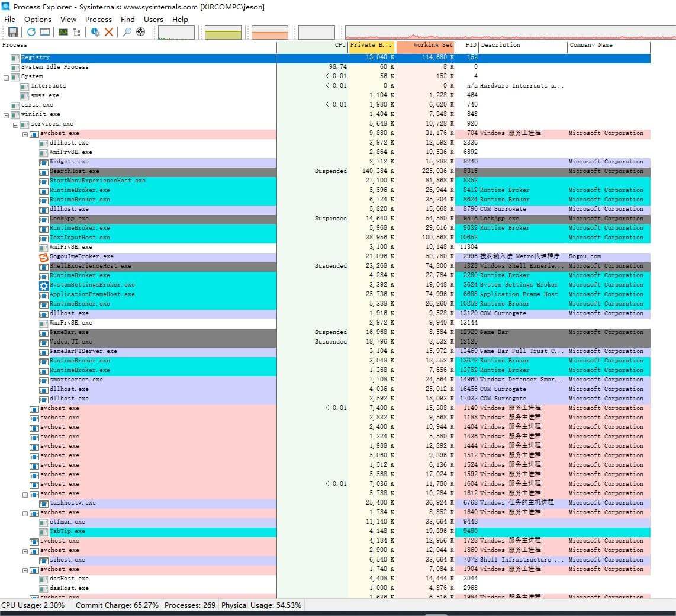Click the crosshair Find Window's Process icon
Image resolution: width=676 pixels, height=616 pixels.
(141, 32)
